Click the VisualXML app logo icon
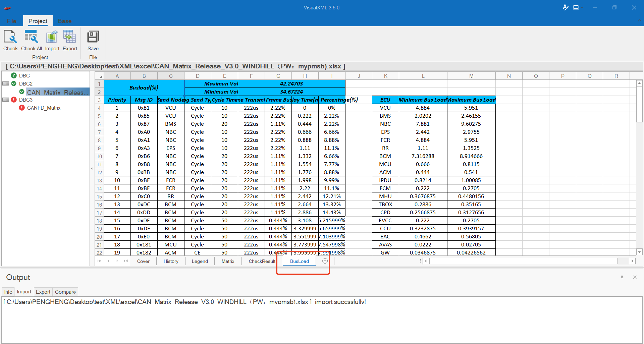Screen dimensions: 644x344 (x=7, y=8)
